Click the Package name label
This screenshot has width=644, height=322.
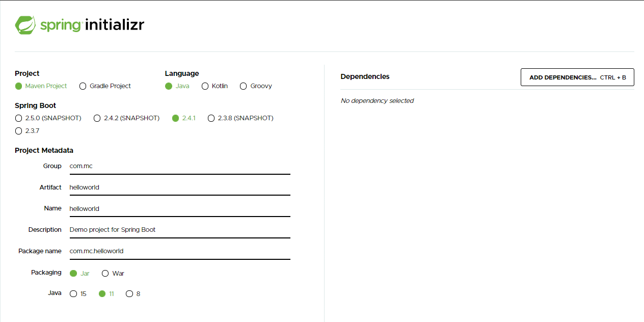tap(40, 251)
